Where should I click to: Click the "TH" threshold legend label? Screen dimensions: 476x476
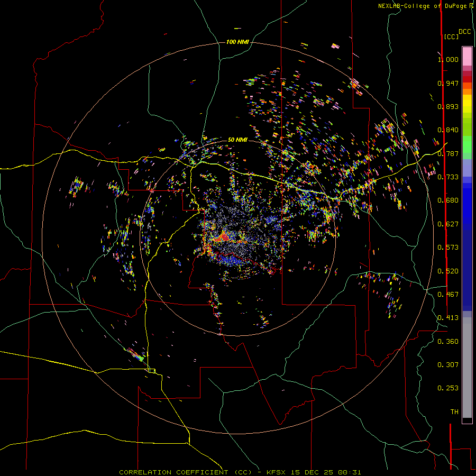454,412
